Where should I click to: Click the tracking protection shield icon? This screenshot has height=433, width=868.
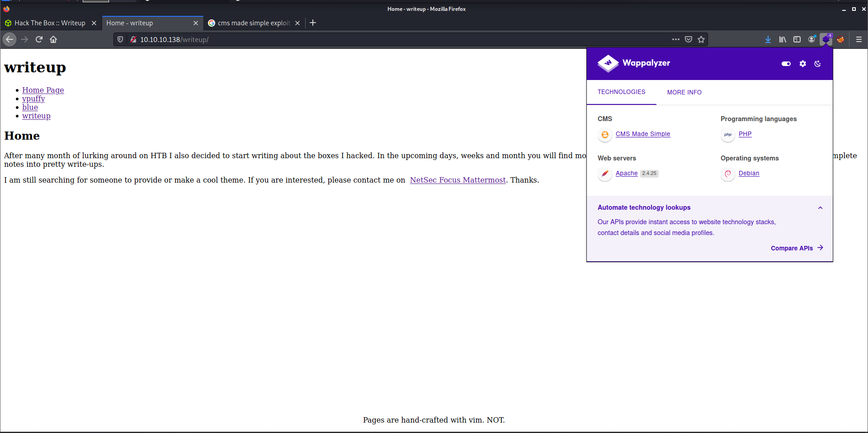(120, 39)
